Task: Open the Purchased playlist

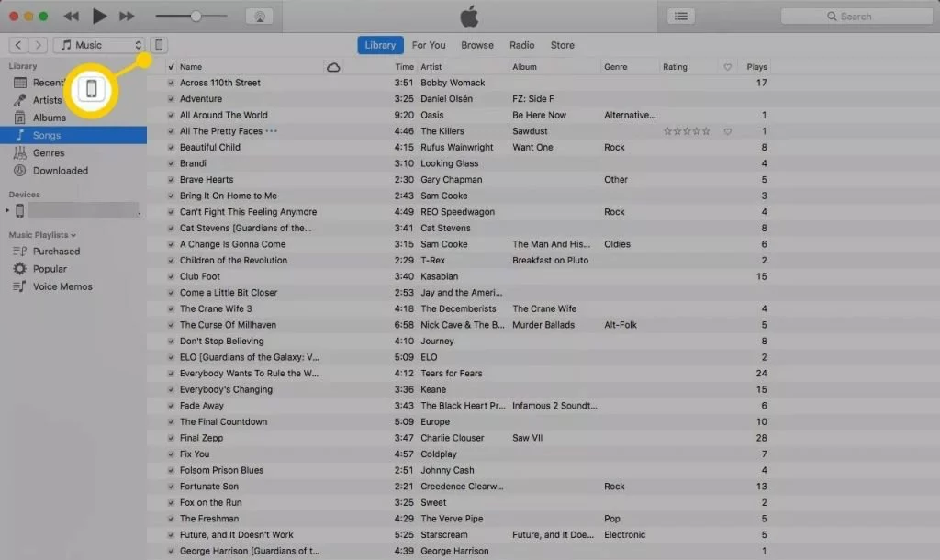Action: tap(56, 252)
